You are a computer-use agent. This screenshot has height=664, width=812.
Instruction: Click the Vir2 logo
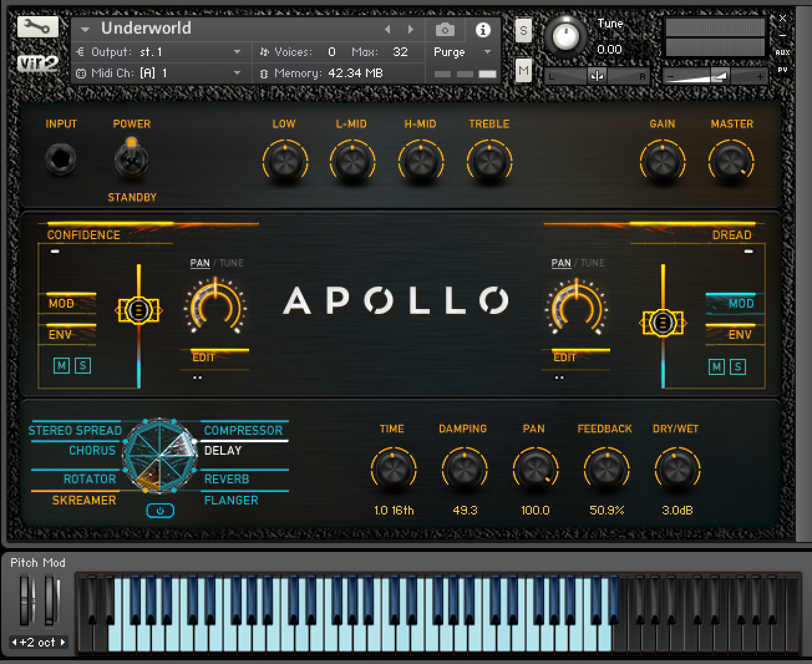(x=37, y=64)
